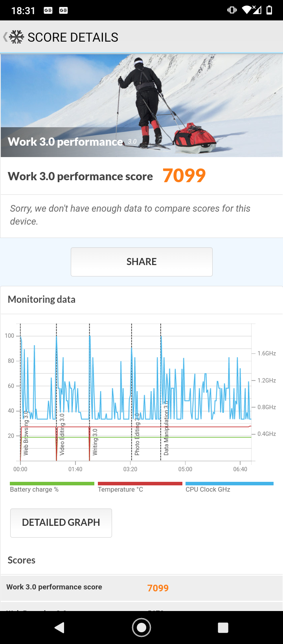Tap the Photo Editing 3.0 timeline marker
Image resolution: width=283 pixels, height=644 pixels.
137,434
